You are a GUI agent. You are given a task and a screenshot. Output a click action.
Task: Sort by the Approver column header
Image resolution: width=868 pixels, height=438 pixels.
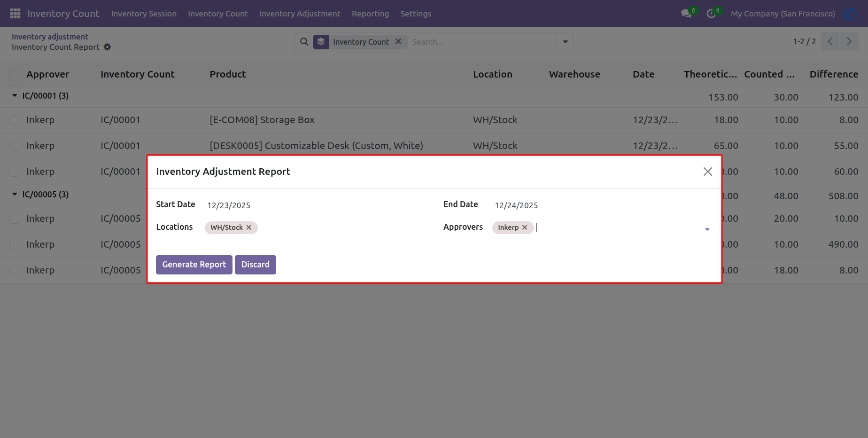click(47, 74)
